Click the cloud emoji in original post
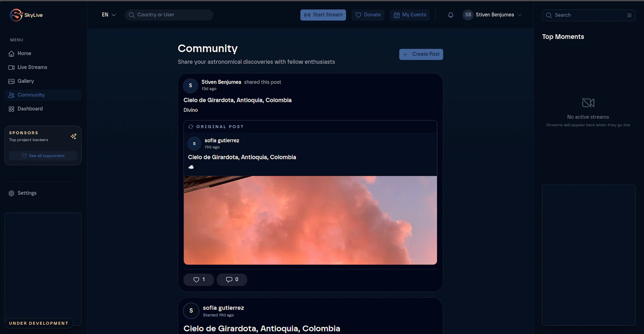The image size is (644, 334). coord(191,167)
